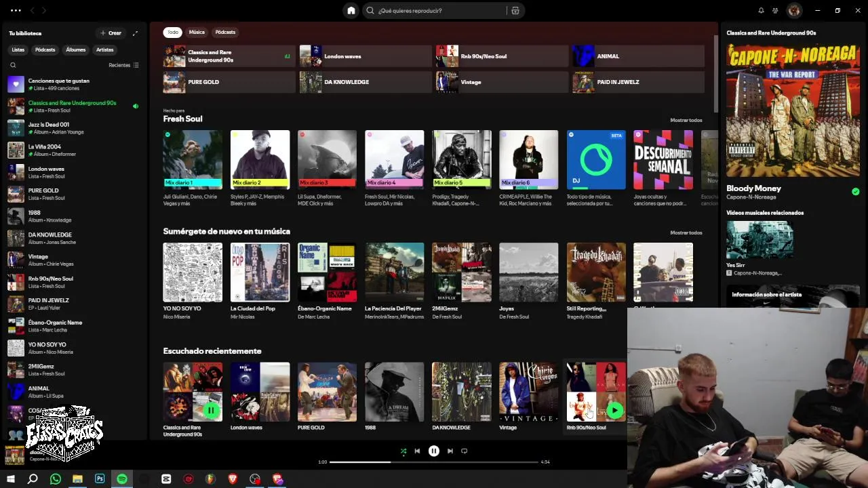Open the Mix diario 3 card
The height and width of the screenshot is (488, 868).
[327, 168]
